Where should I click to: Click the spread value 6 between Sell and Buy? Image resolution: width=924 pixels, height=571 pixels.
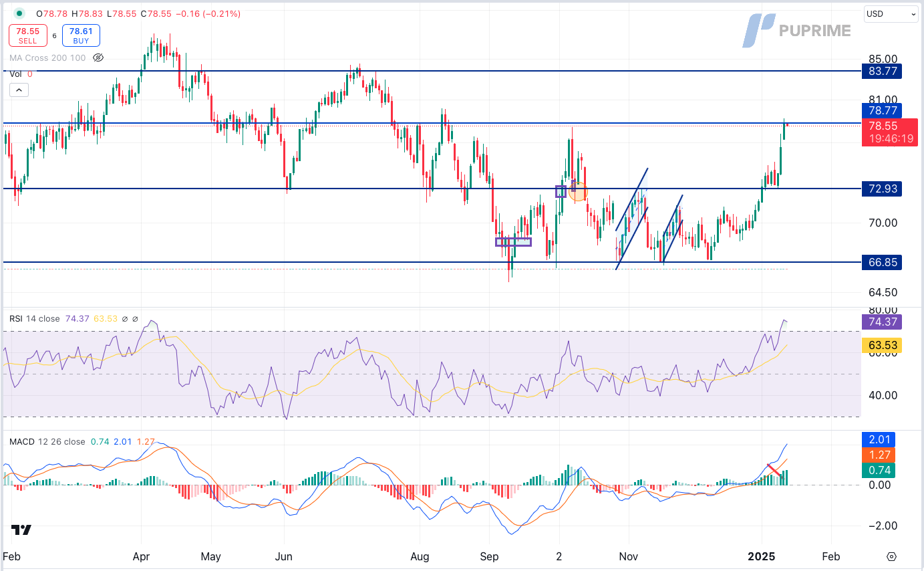(54, 35)
